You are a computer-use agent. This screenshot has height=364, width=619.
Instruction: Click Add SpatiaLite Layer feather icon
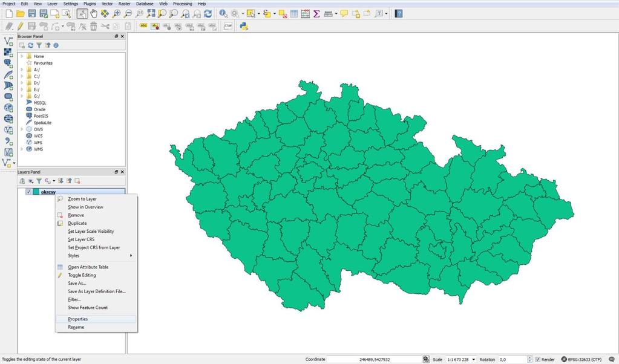coord(8,74)
